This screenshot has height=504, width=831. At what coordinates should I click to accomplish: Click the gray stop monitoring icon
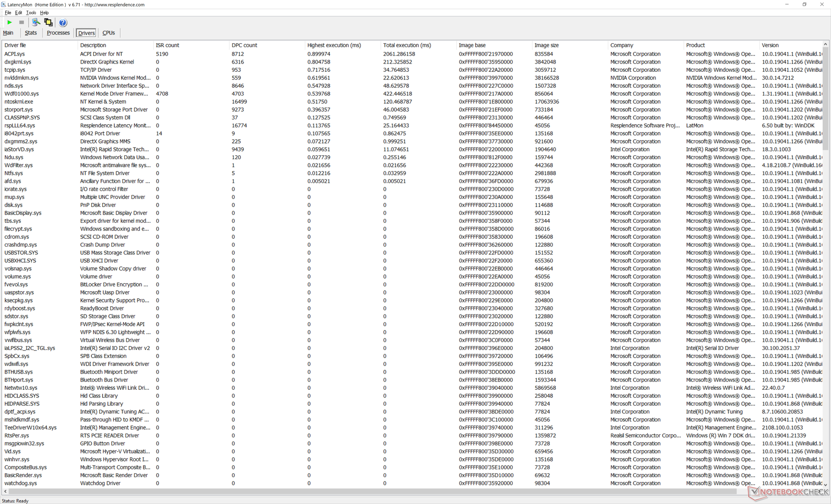[x=22, y=22]
